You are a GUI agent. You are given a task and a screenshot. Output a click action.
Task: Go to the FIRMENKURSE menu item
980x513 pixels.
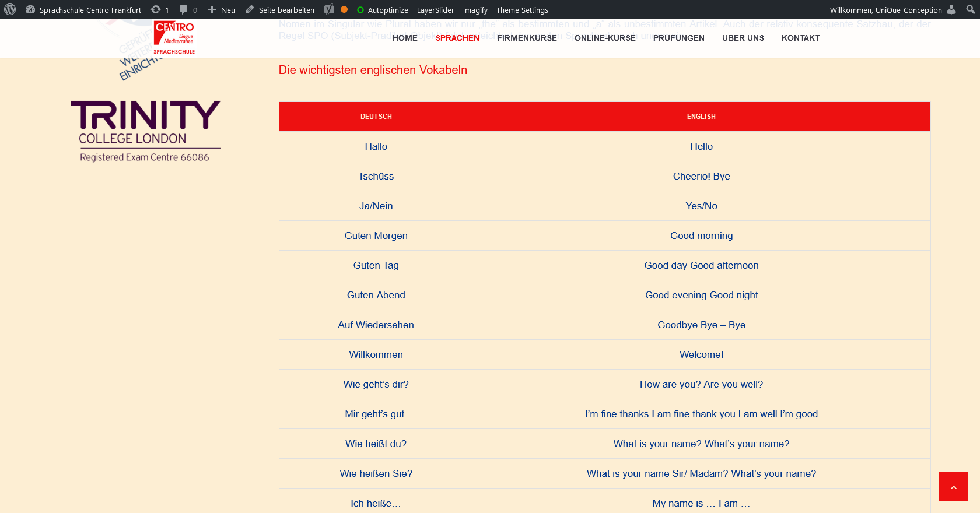click(527, 38)
